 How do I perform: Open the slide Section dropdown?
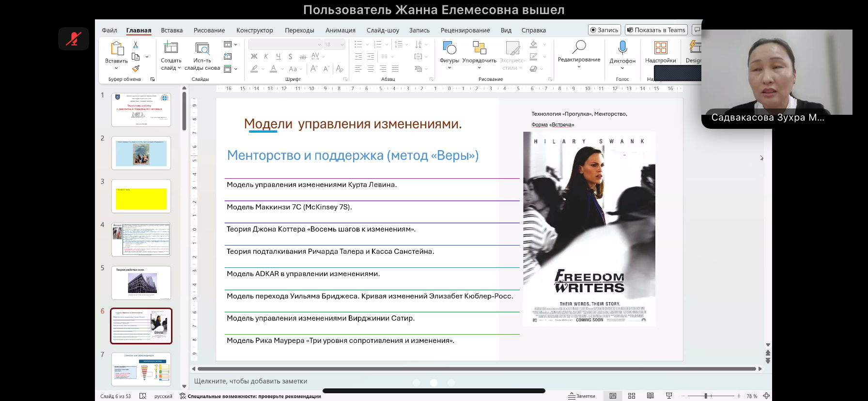coord(231,69)
